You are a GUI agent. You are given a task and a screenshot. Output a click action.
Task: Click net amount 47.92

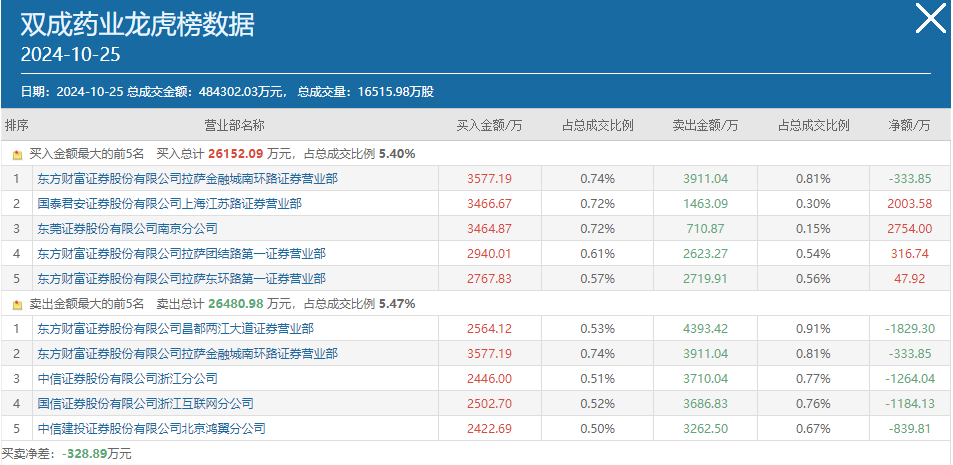[909, 278]
